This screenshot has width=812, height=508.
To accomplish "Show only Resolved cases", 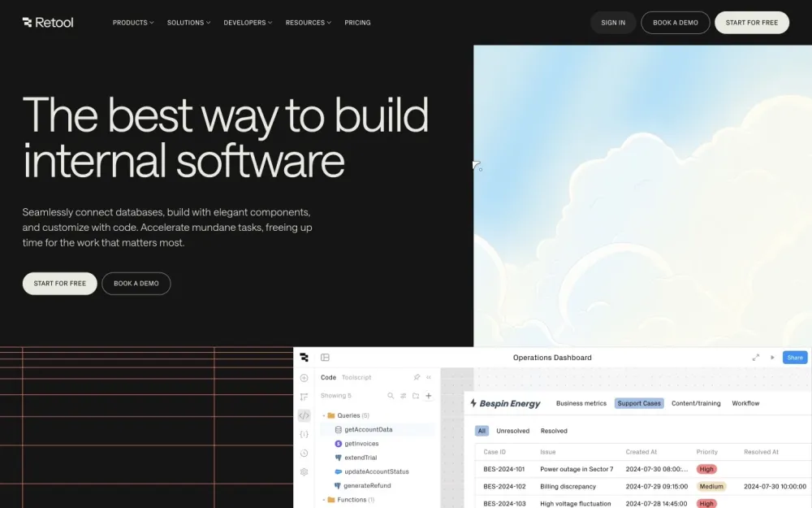I will [555, 431].
